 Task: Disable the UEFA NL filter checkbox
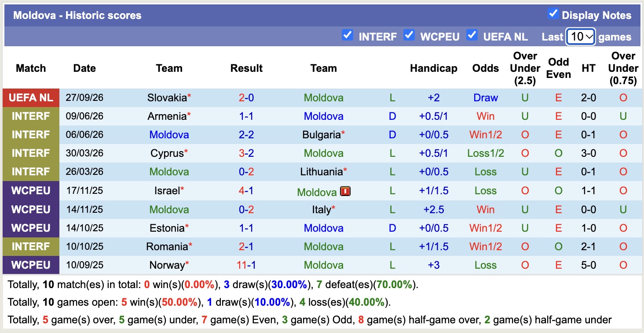point(472,35)
